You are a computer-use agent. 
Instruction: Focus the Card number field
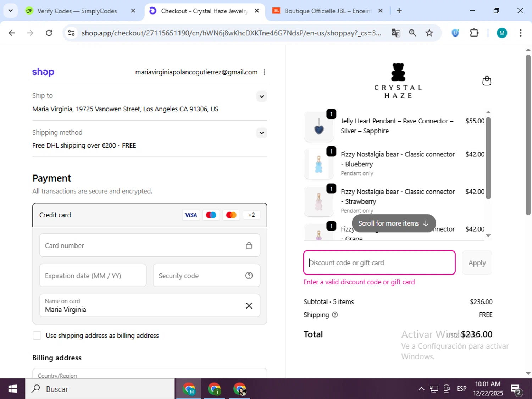tap(150, 245)
